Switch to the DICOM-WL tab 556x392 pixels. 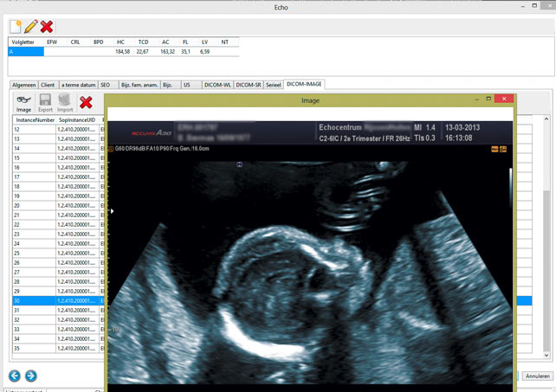(x=217, y=85)
